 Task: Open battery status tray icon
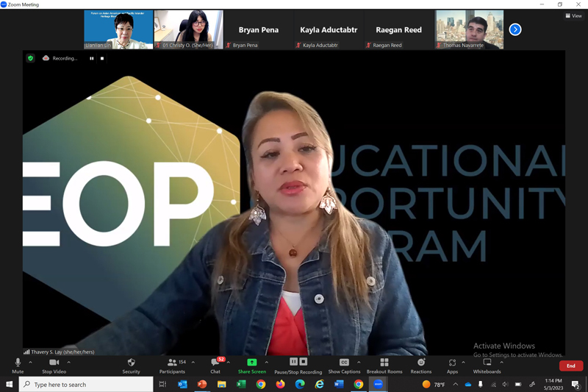518,384
